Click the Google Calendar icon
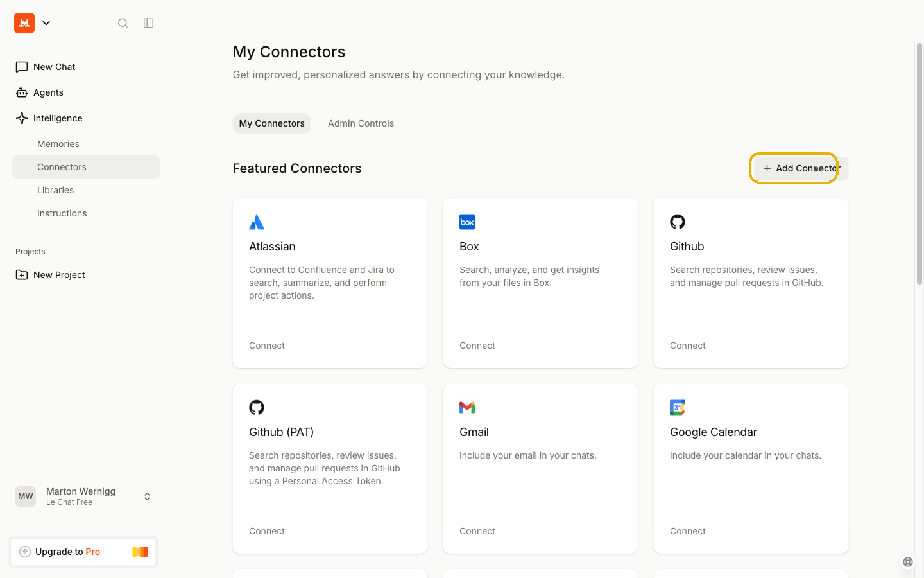 (678, 408)
